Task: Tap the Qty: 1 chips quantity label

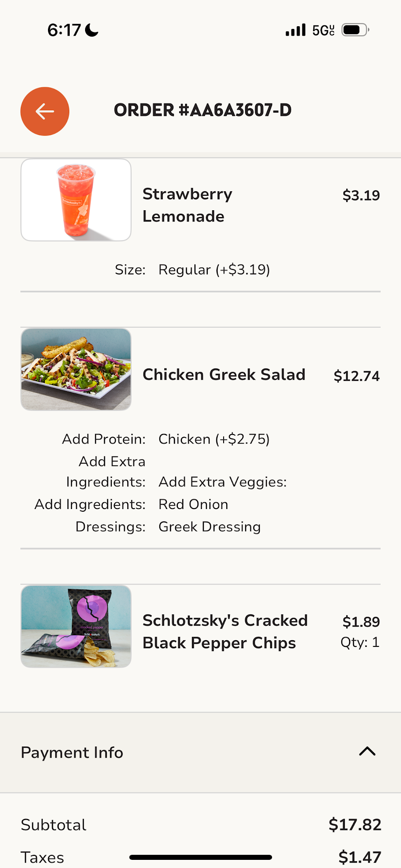Action: click(360, 642)
